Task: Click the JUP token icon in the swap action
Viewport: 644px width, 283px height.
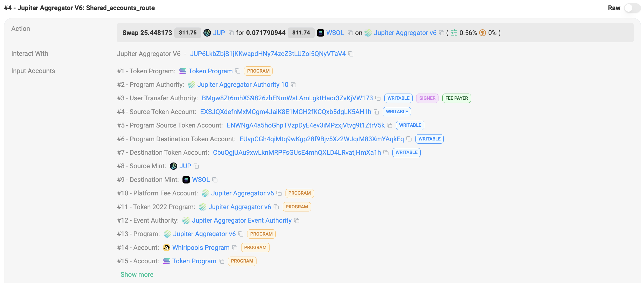Action: (207, 33)
